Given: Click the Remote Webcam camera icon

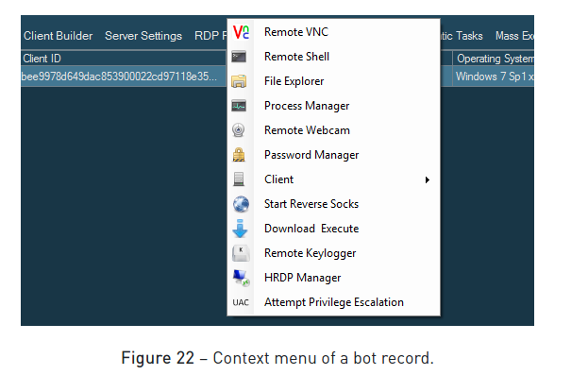Looking at the screenshot, I should [239, 130].
